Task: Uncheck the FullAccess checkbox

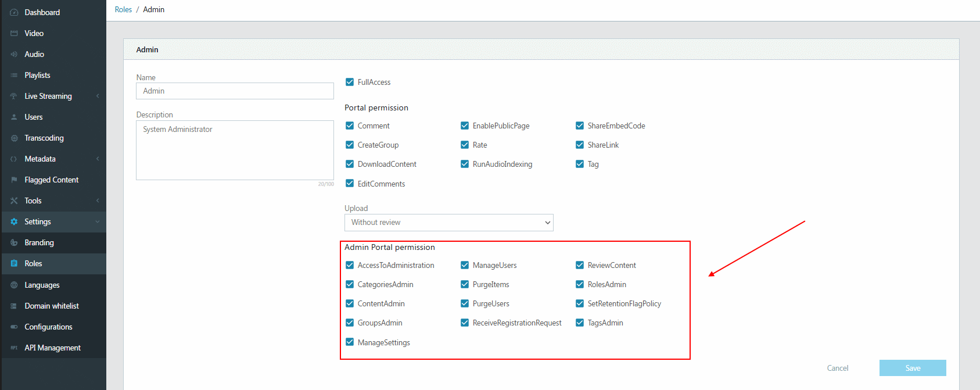Action: coord(350,82)
